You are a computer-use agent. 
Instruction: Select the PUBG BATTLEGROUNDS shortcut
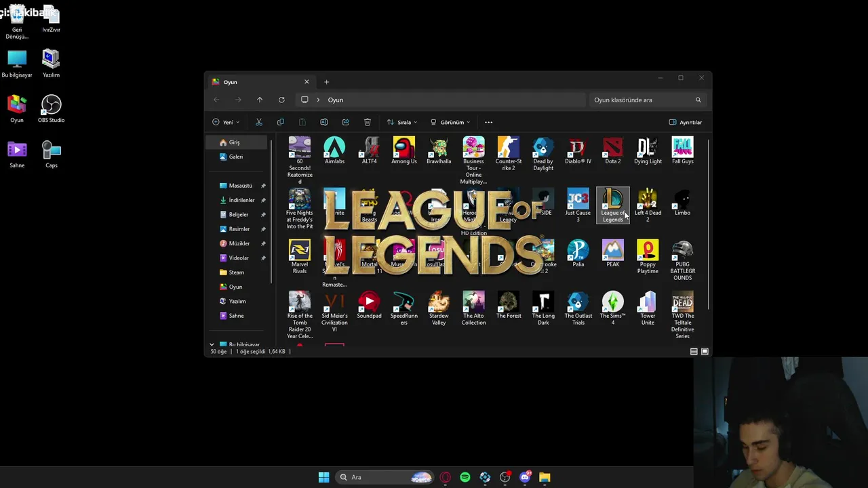point(682,261)
